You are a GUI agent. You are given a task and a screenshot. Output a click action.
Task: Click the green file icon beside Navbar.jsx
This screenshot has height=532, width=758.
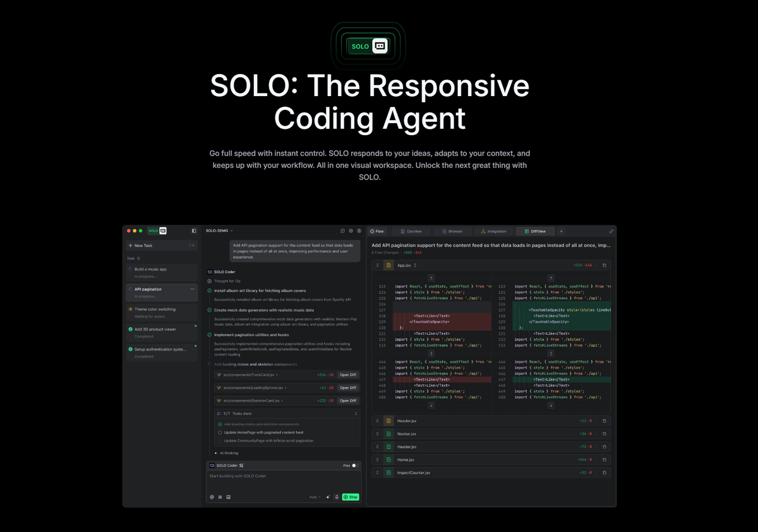pos(388,433)
